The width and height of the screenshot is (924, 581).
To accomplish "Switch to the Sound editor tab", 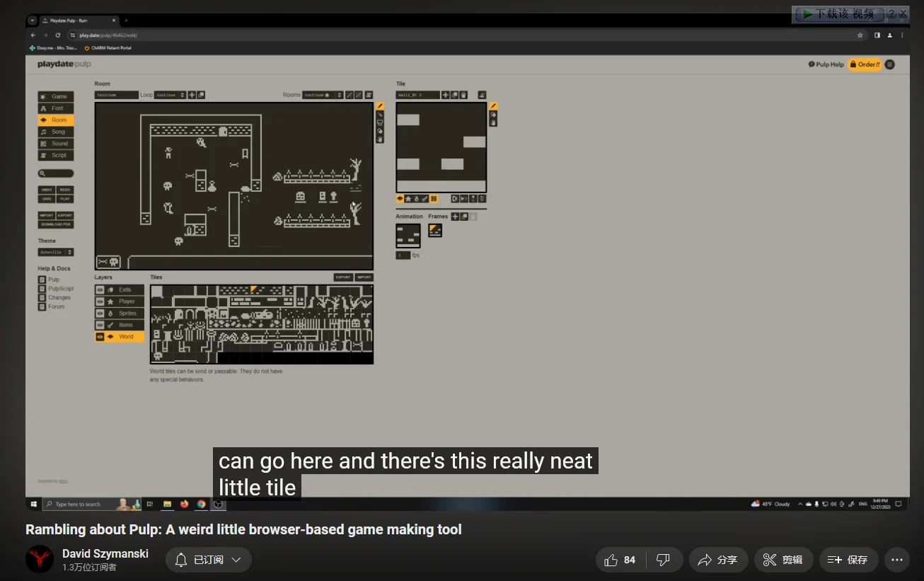I will pos(56,144).
